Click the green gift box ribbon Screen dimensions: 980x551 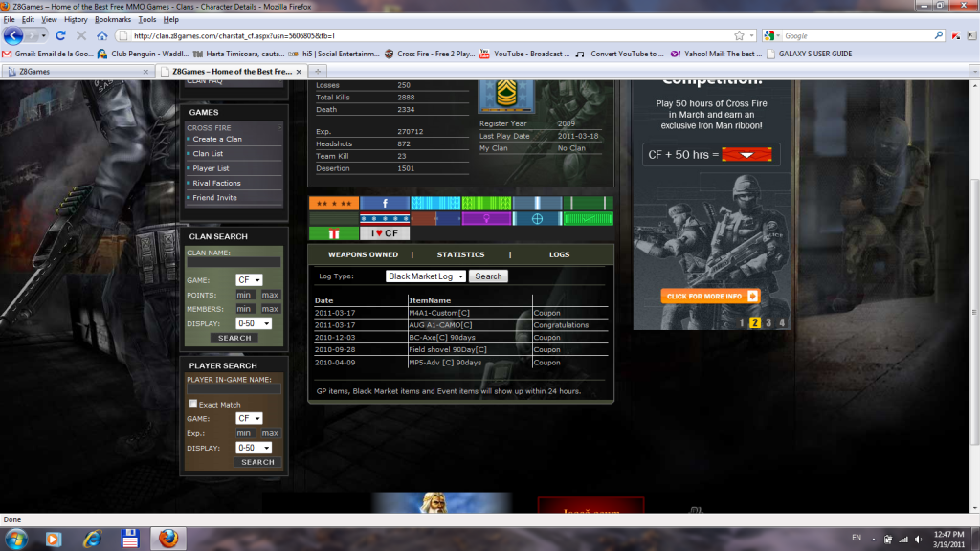pyautogui.click(x=333, y=233)
